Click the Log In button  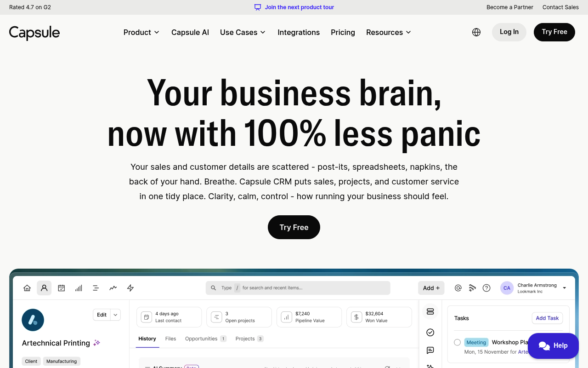click(x=509, y=32)
